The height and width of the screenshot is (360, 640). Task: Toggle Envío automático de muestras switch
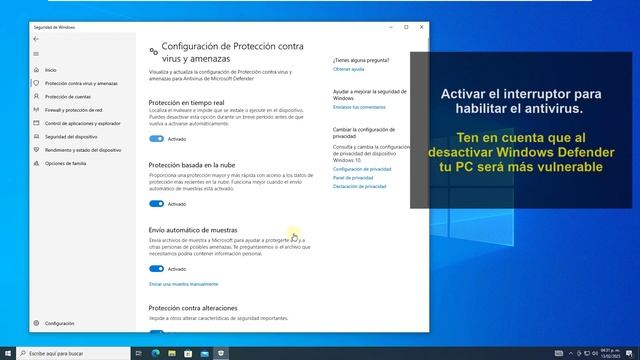(x=156, y=269)
